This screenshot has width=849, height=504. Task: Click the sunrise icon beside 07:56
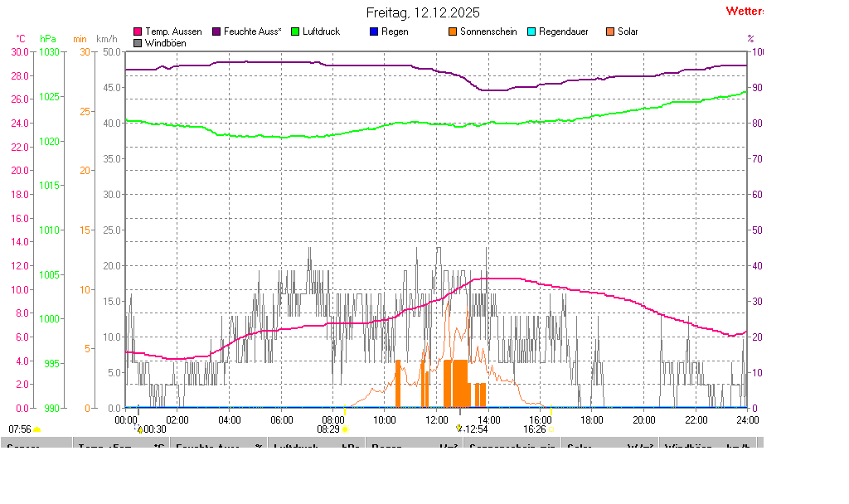pyautogui.click(x=36, y=429)
